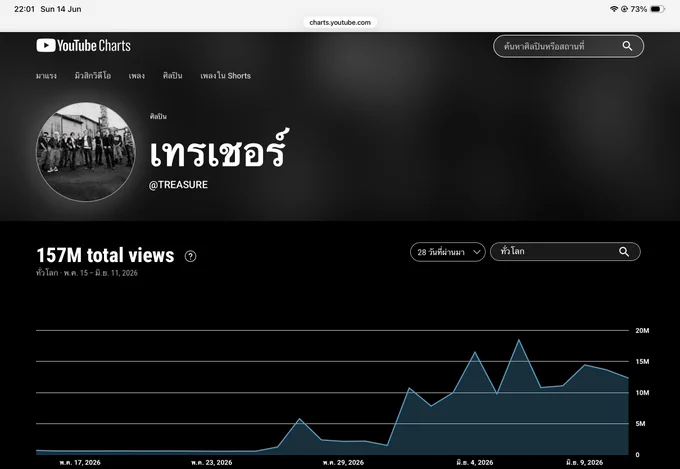Click the พ.ค. 23, 2026 axis label
The height and width of the screenshot is (469, 680).
point(212,462)
